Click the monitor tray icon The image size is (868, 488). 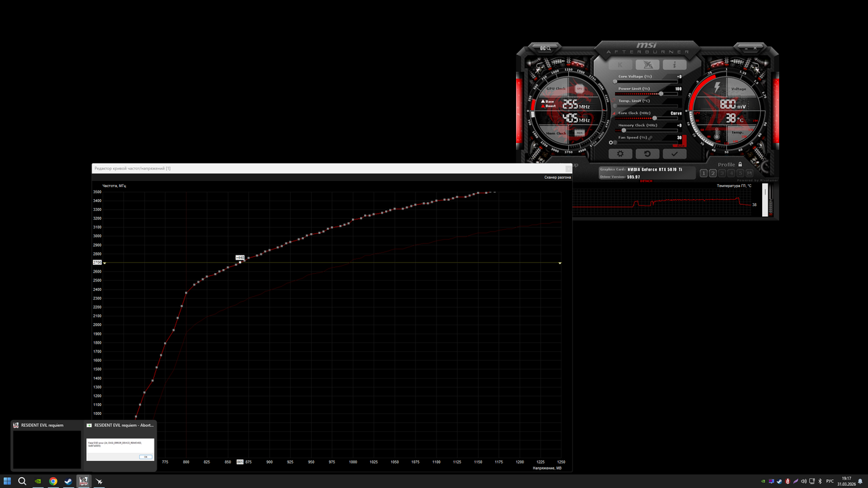click(x=772, y=481)
